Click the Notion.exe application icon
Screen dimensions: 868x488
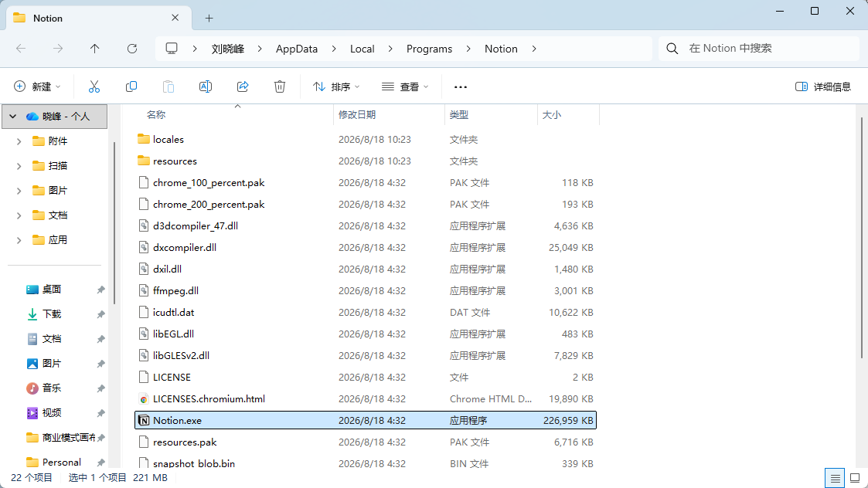point(143,421)
